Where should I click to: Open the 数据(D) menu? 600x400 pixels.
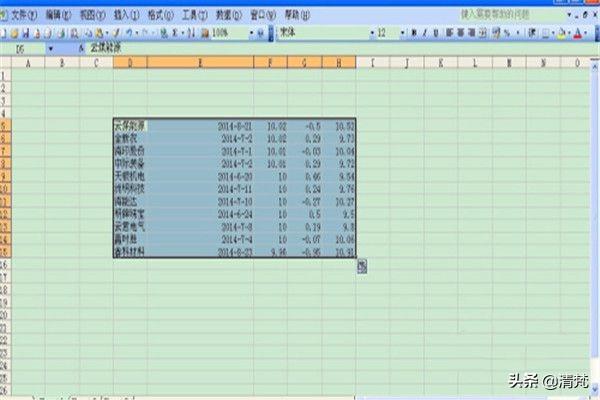pyautogui.click(x=229, y=15)
